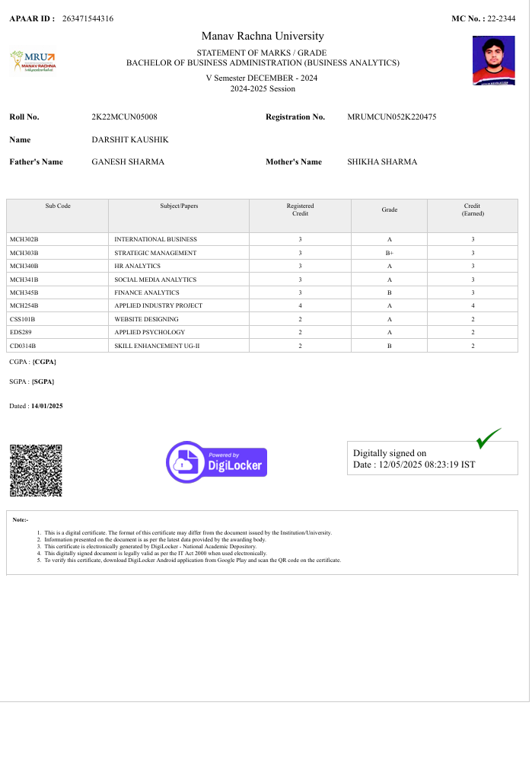Select father's name GANESH SHARMA
The height and width of the screenshot is (760, 532).
click(128, 162)
